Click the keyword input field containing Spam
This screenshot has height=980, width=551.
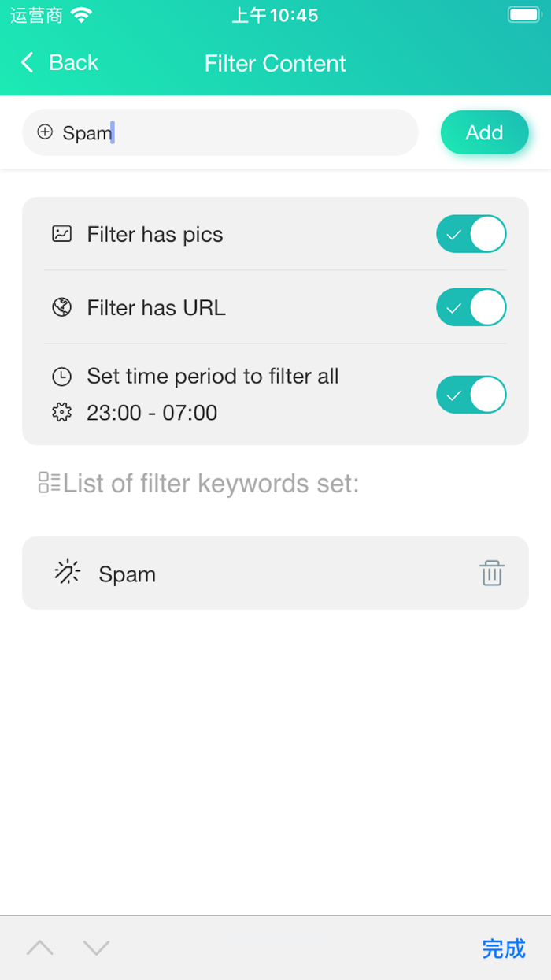point(220,133)
